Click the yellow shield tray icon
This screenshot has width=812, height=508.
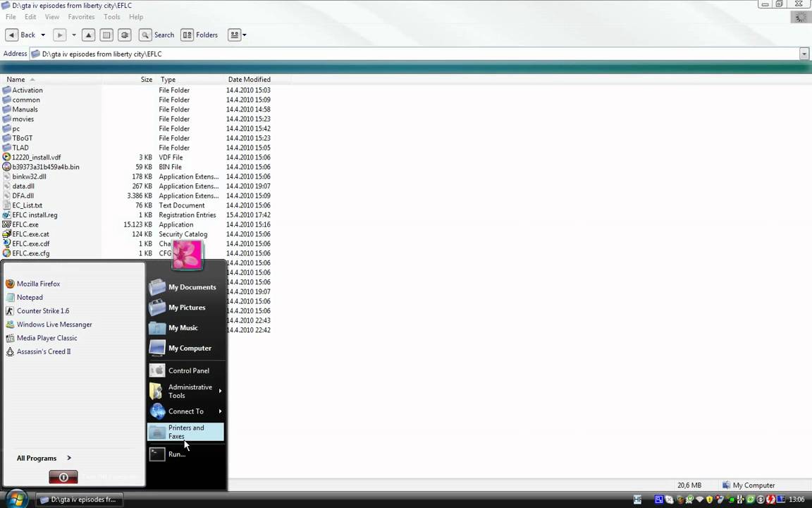(710, 500)
